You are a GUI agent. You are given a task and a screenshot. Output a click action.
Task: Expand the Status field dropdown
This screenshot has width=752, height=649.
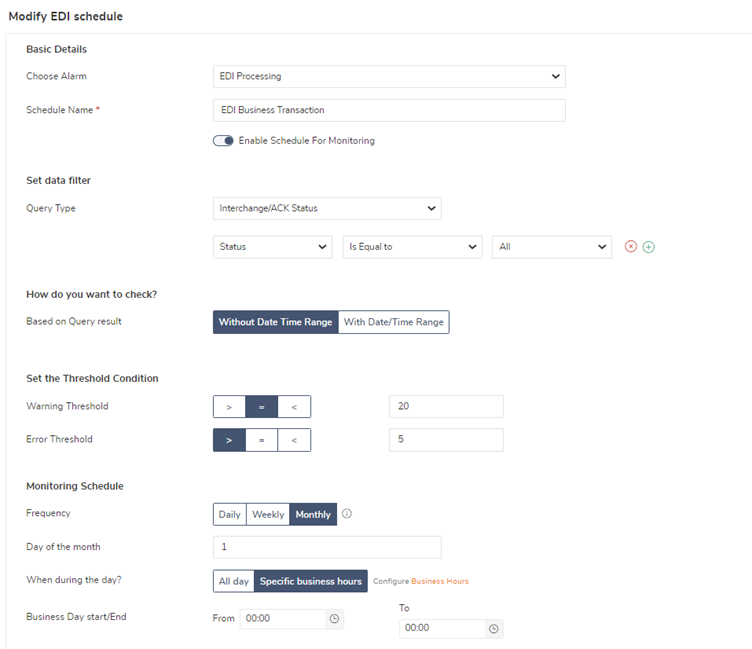(x=272, y=247)
